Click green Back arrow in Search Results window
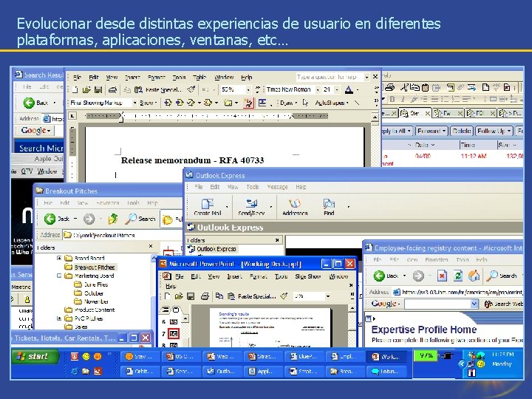This screenshot has width=532, height=399. pyautogui.click(x=29, y=103)
